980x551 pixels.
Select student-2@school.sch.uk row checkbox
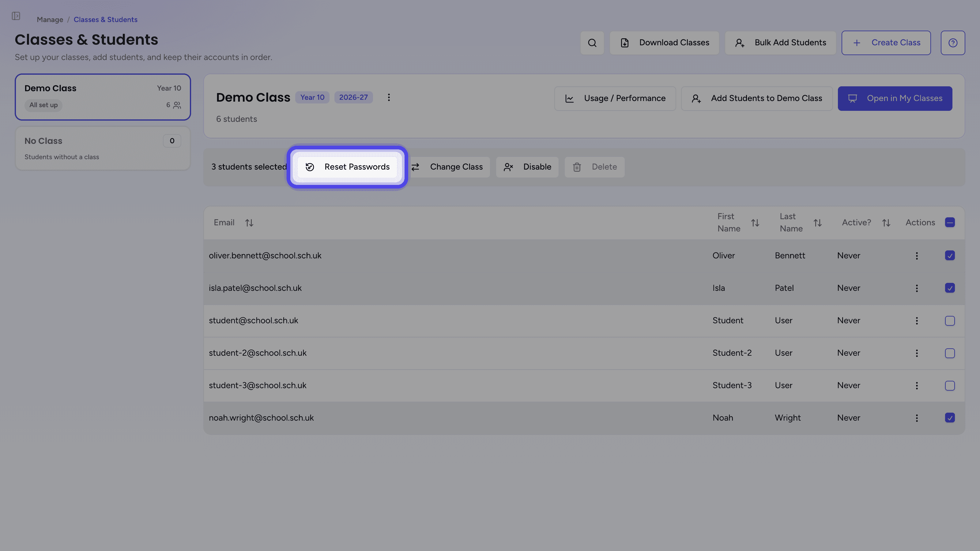(950, 353)
